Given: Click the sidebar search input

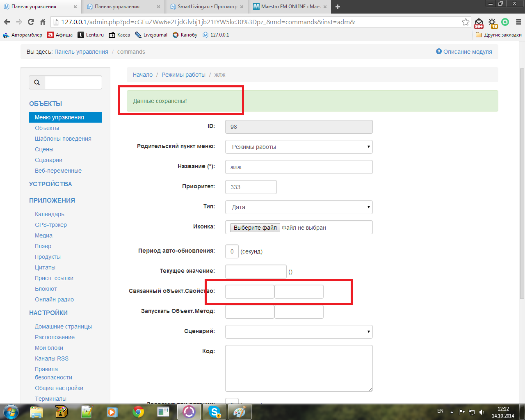Looking at the screenshot, I should click(x=73, y=82).
